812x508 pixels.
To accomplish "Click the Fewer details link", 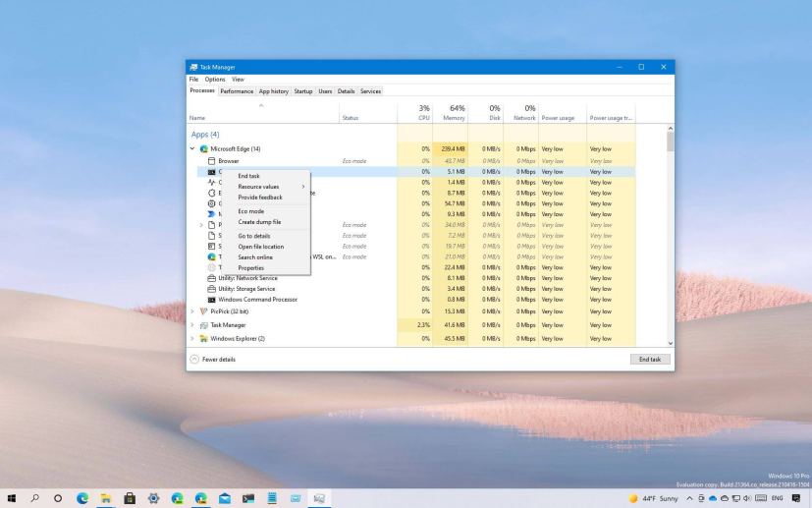I will (219, 360).
